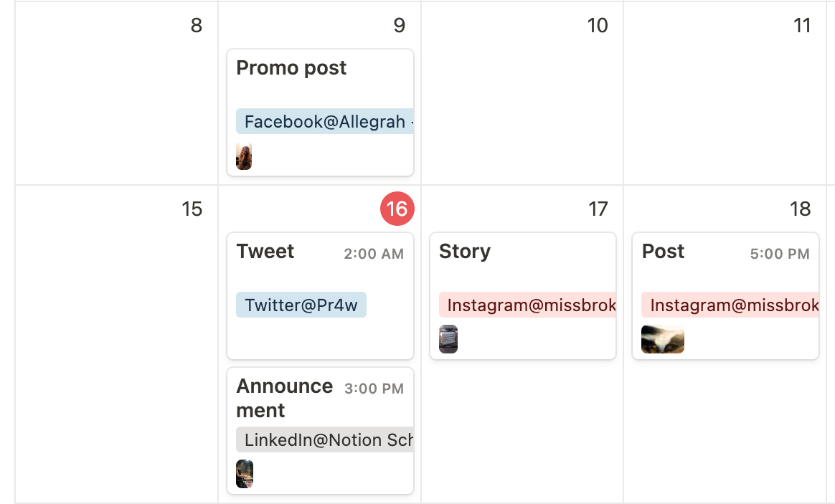
Task: Open the Story card image thumbnail
Action: point(448,339)
